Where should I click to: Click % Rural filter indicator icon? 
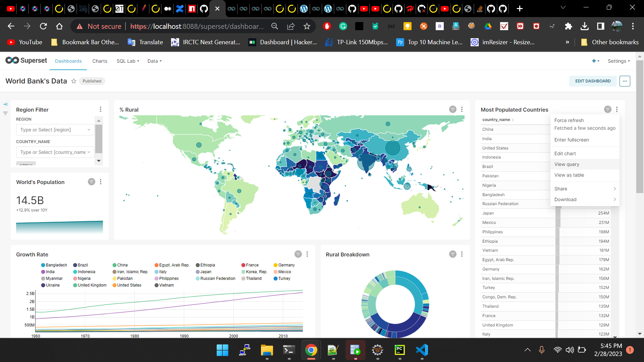coord(452,110)
